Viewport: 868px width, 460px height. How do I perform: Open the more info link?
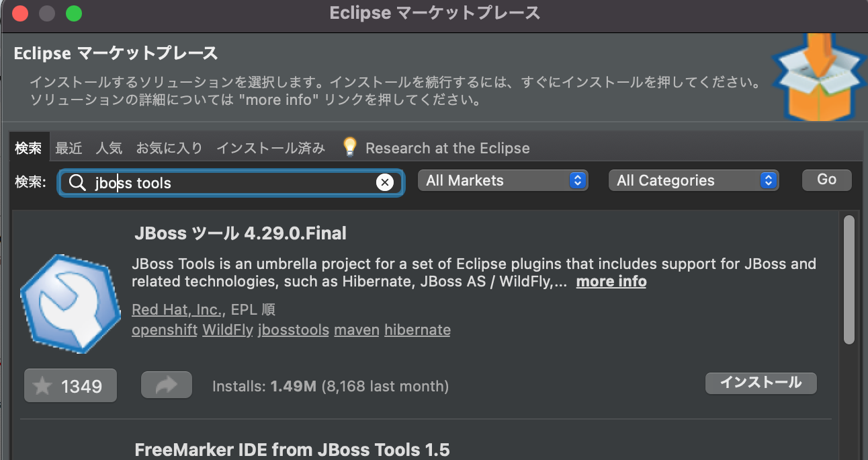pyautogui.click(x=611, y=282)
